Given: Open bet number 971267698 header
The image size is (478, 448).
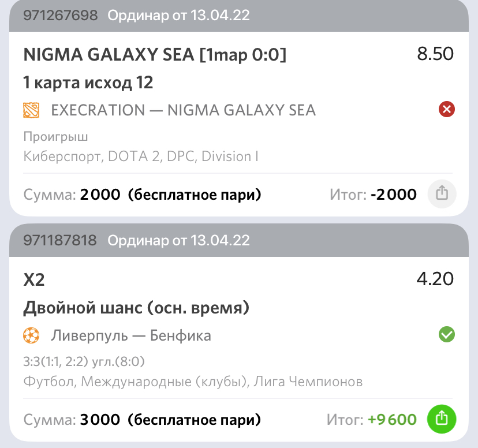Looking at the screenshot, I should (x=238, y=15).
